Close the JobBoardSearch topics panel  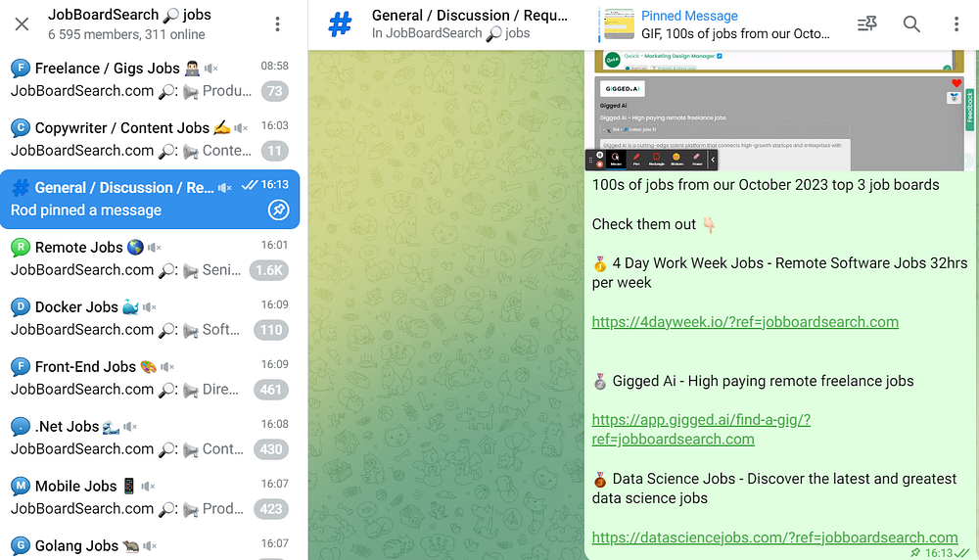point(22,24)
